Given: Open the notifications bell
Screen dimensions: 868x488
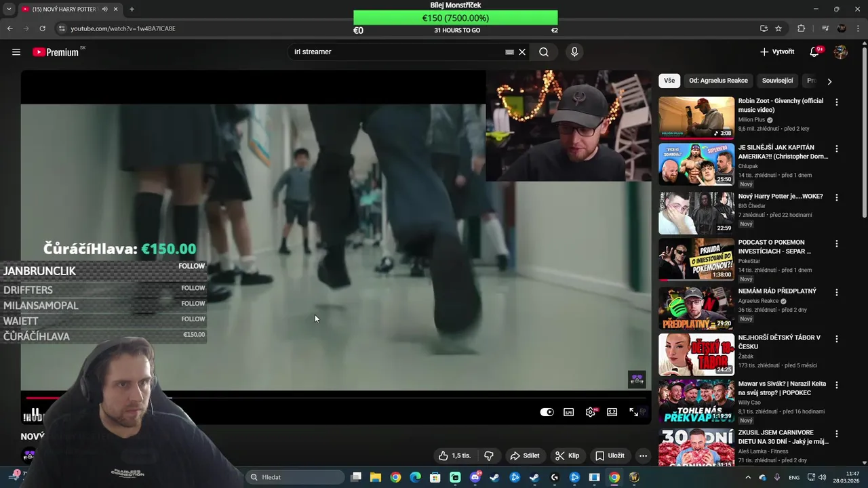Looking at the screenshot, I should click(x=815, y=52).
